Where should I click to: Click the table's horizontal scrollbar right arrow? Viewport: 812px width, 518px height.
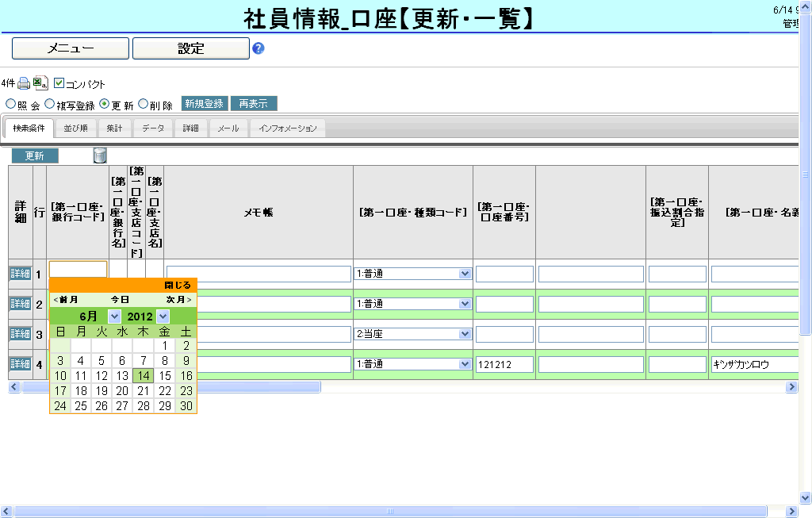[x=791, y=387]
